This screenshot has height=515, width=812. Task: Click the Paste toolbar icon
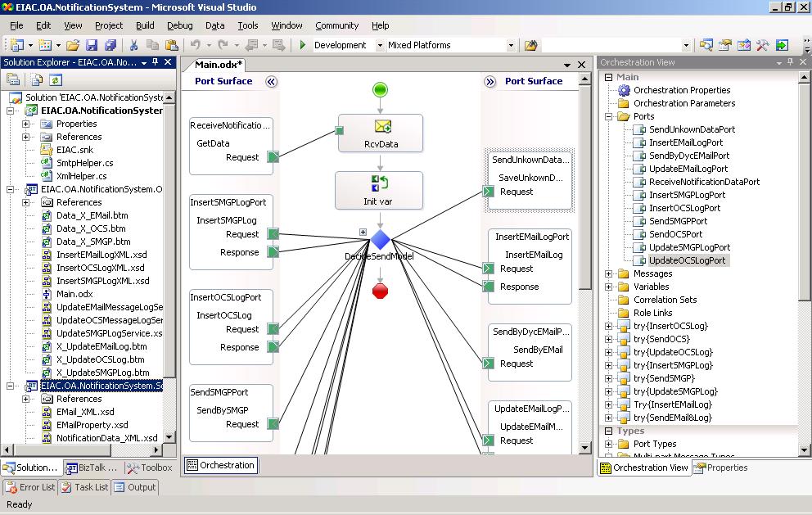(171, 45)
